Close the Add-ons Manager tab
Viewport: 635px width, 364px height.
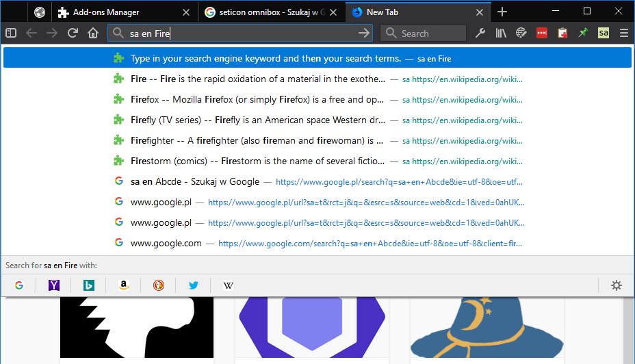click(x=186, y=12)
